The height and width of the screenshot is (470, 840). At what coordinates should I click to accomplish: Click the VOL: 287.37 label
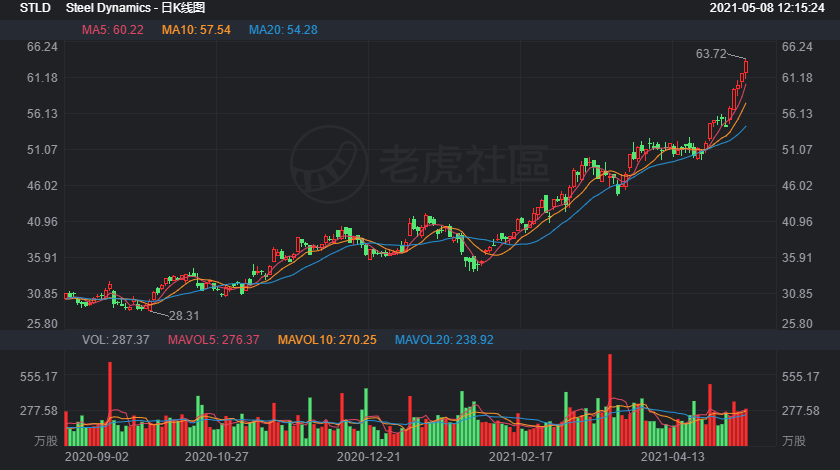(x=116, y=340)
